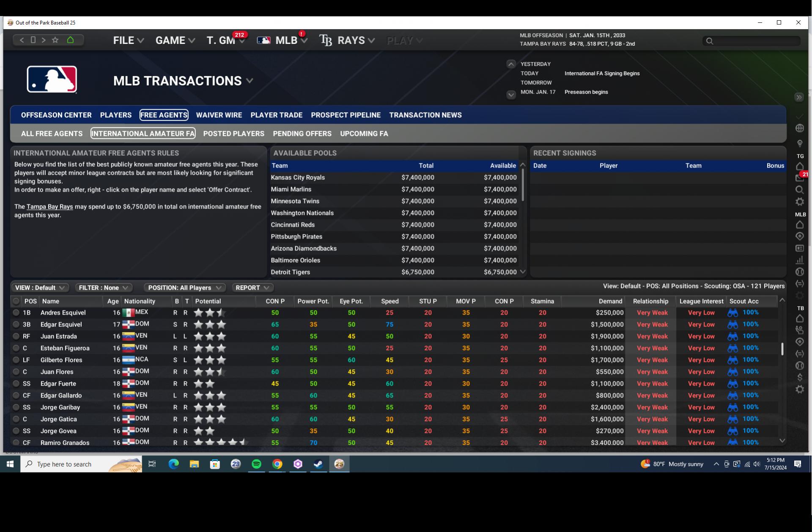This screenshot has height=532, width=812.
Task: Select the radio button for Juan Estrada
Action: [x=16, y=337]
